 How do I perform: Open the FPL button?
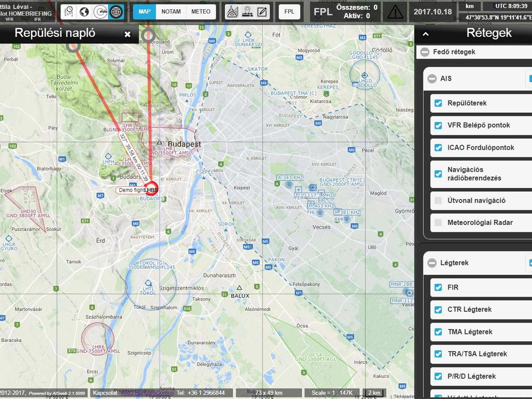(289, 11)
